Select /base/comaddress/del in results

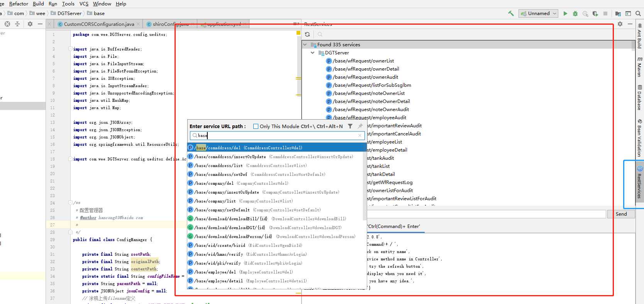276,148
